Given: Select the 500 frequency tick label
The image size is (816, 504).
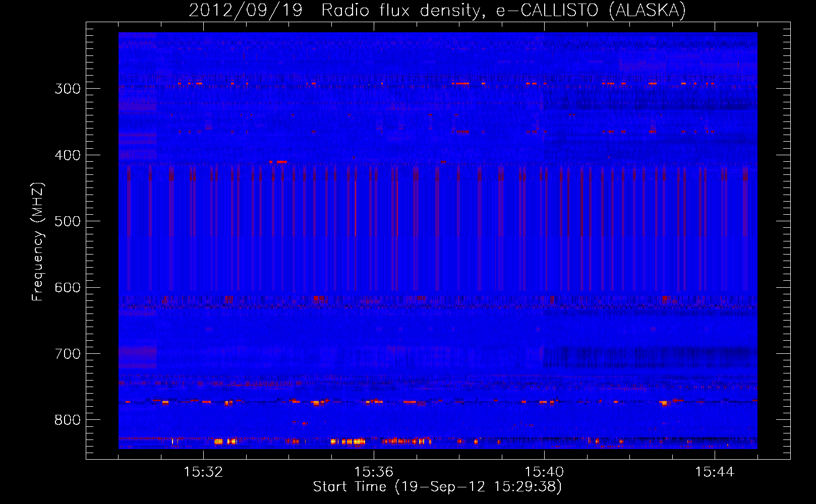Looking at the screenshot, I should coord(68,221).
